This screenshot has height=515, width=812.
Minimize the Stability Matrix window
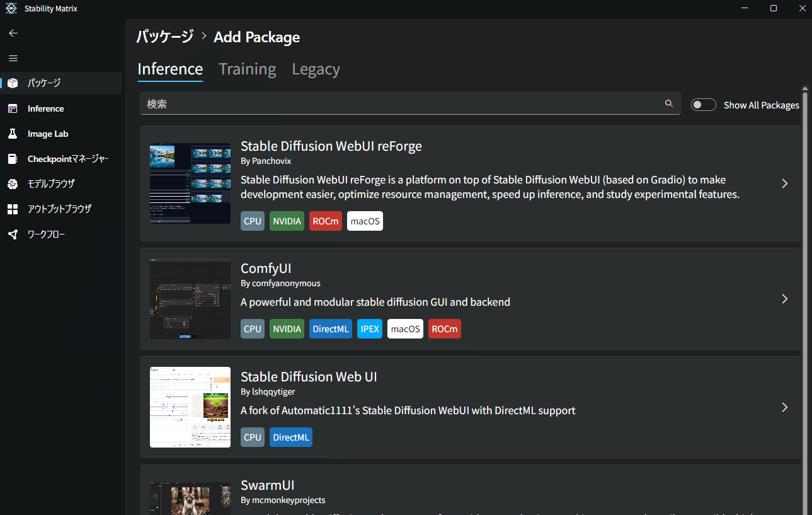[745, 9]
